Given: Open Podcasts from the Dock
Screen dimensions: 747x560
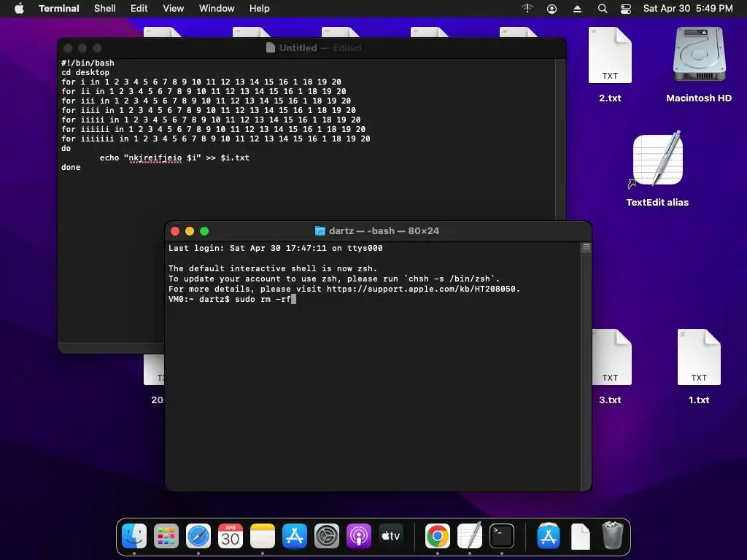Looking at the screenshot, I should tap(358, 536).
